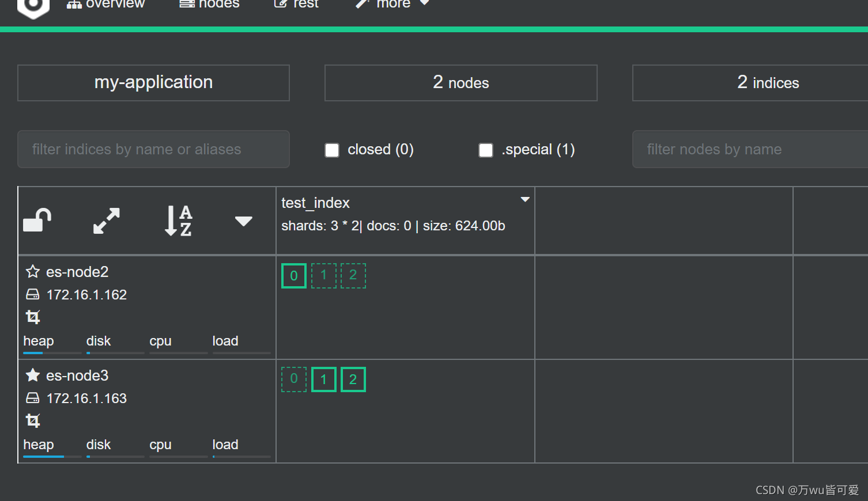Click the crop-style icon under es-node3
868x501 pixels.
click(x=33, y=420)
